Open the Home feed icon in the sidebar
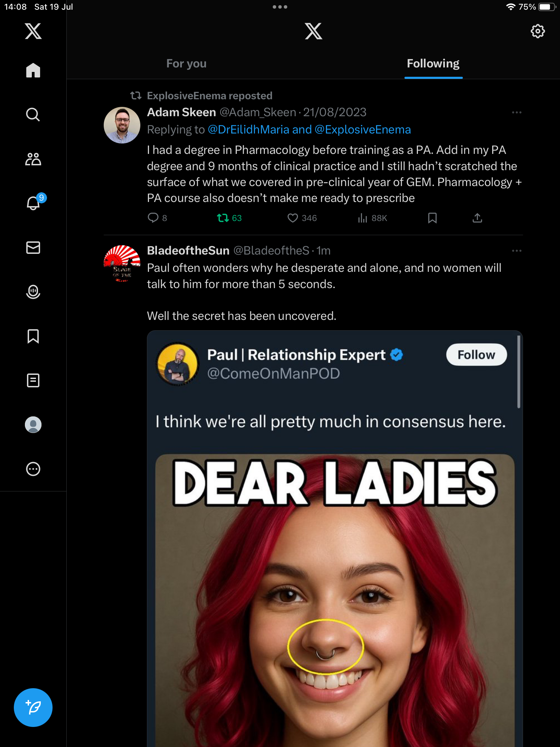560x747 pixels. (33, 70)
